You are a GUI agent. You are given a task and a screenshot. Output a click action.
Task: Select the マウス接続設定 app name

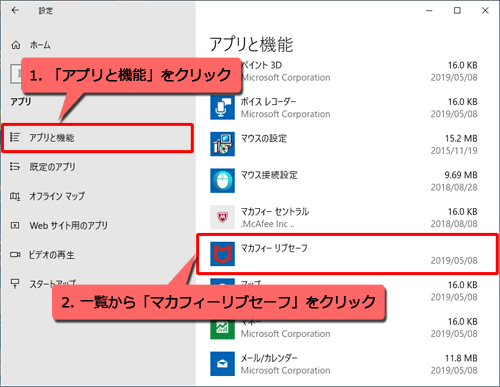click(269, 175)
